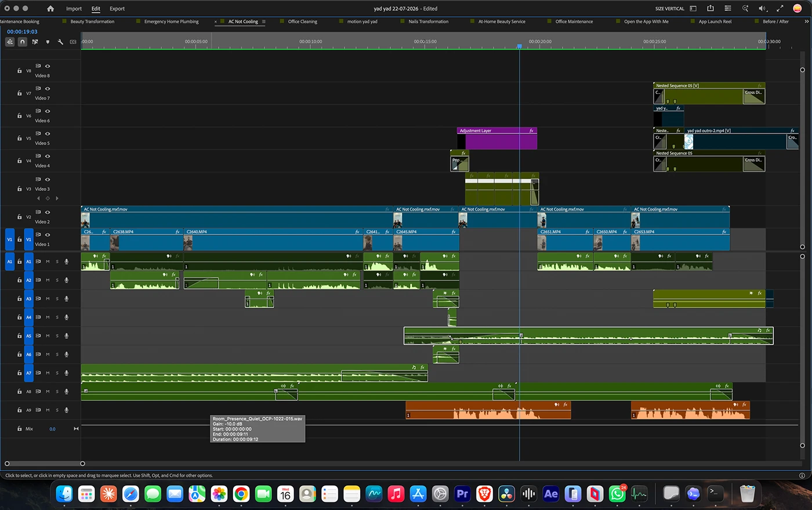This screenshot has height=510, width=812.
Task: Toggle sync lock on audio track A3
Action: pyautogui.click(x=39, y=299)
